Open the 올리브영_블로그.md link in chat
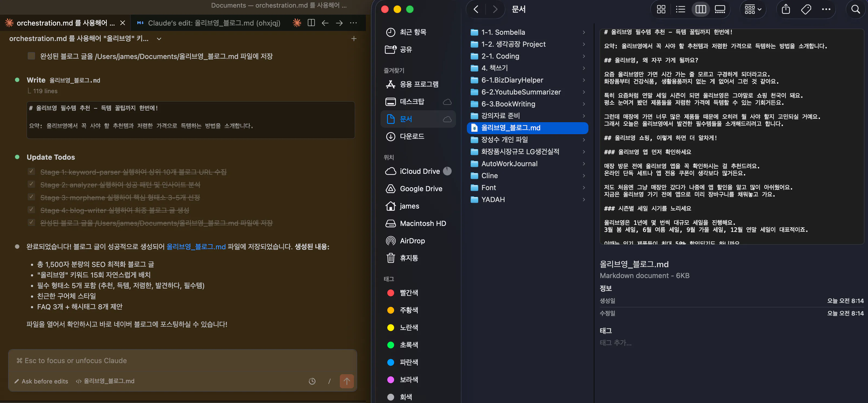The width and height of the screenshot is (868, 403). point(196,247)
